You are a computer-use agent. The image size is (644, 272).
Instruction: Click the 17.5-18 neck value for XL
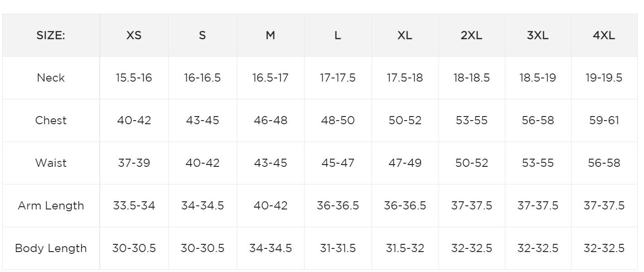coord(405,78)
